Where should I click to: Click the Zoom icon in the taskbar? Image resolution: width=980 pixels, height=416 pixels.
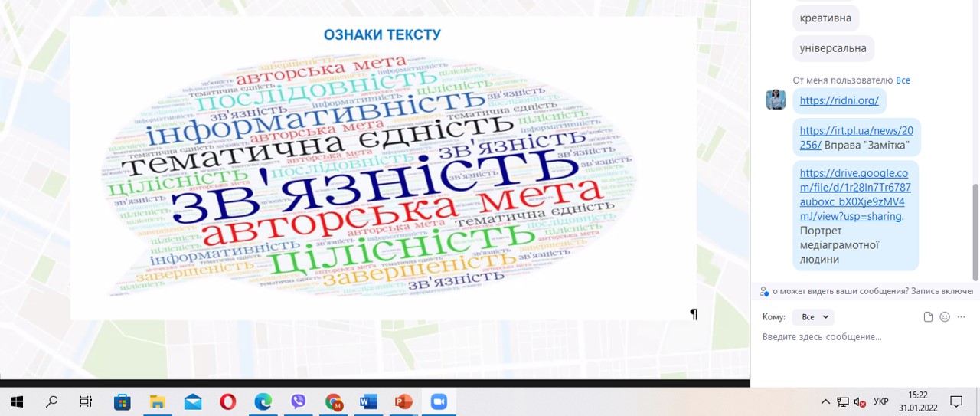tap(439, 401)
